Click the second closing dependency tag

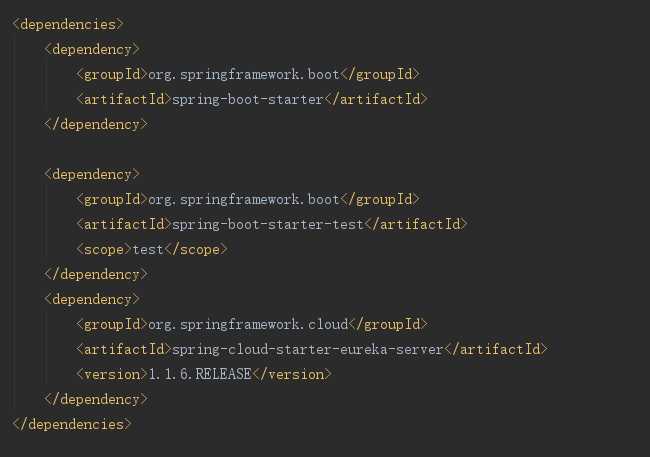(x=96, y=275)
